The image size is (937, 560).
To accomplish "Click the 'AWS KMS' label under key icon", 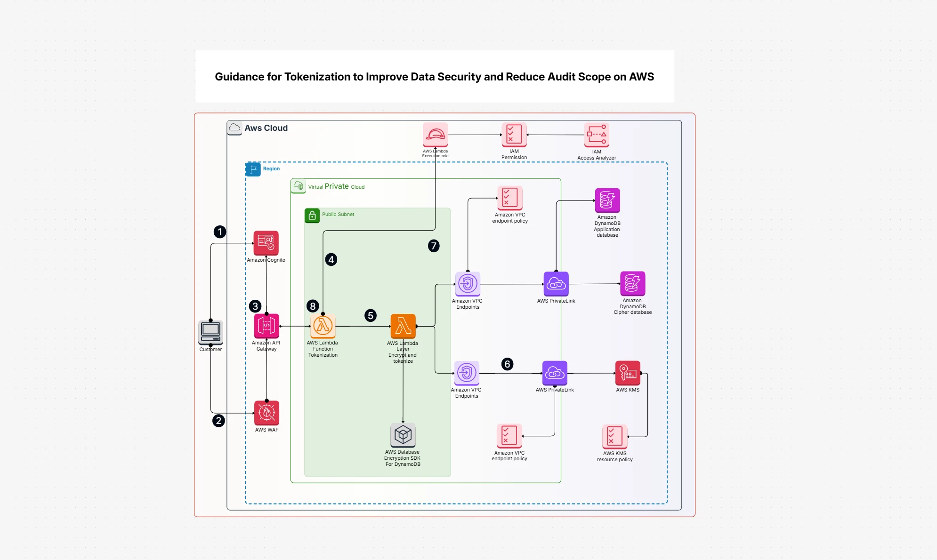I will coord(628,390).
